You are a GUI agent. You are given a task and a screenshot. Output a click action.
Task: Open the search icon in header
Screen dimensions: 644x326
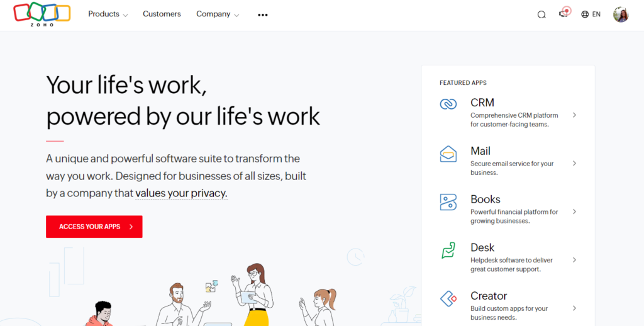(541, 15)
